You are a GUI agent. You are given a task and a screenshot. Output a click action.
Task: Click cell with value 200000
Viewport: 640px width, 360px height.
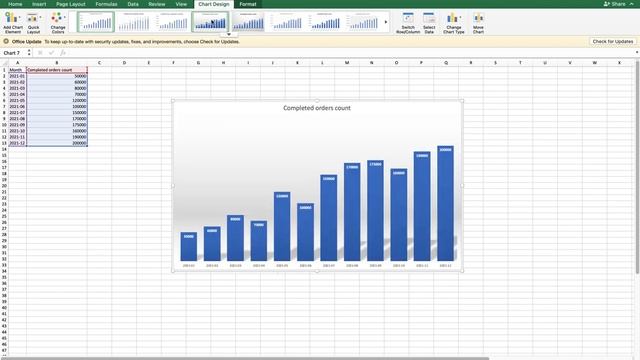(57, 143)
